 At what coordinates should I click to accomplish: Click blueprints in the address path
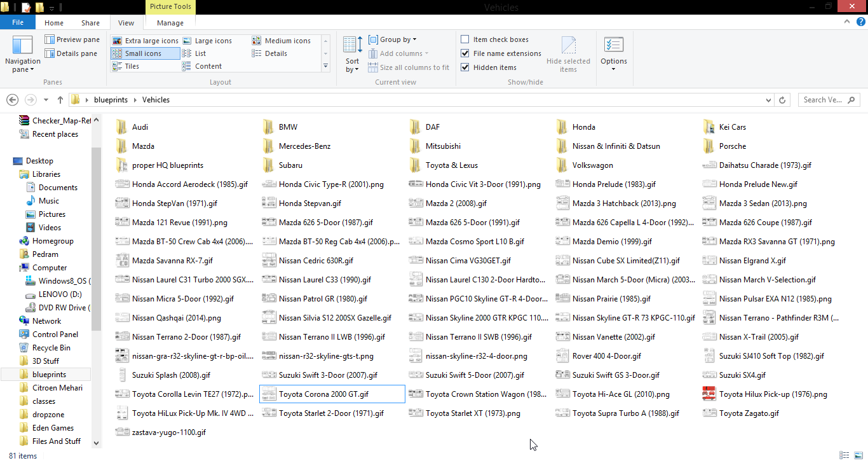[111, 100]
